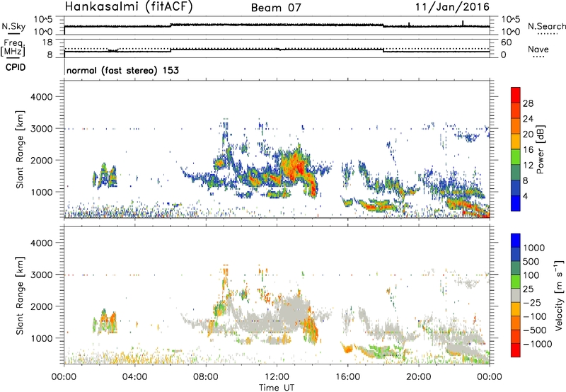The height and width of the screenshot is (392, 566).
Task: Click the bright blue top Velocity colorbar segment
Action: pyautogui.click(x=516, y=241)
